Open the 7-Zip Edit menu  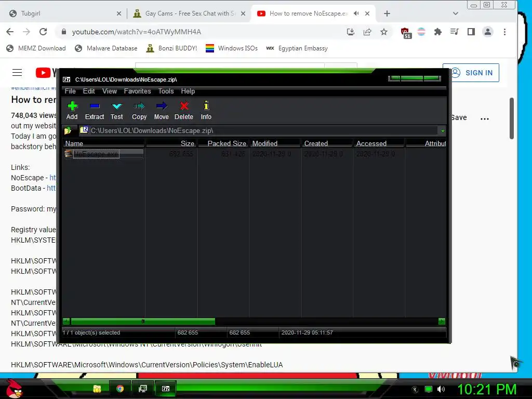click(x=89, y=91)
